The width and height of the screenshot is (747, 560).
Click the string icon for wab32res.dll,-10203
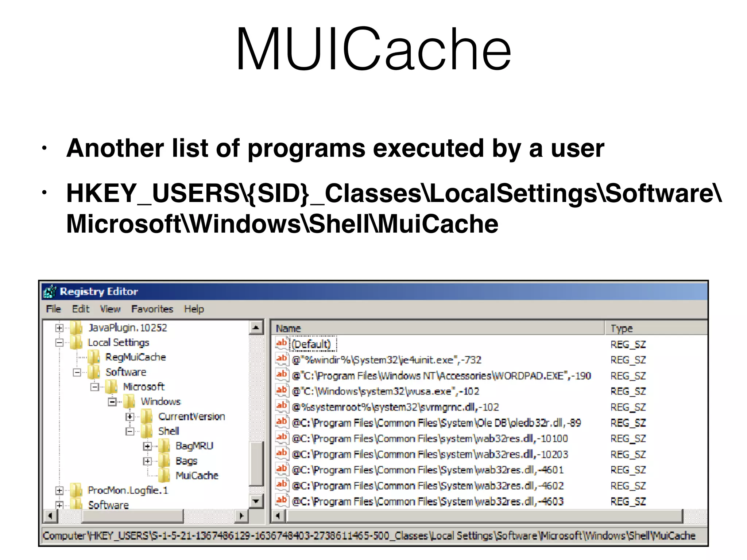[x=282, y=454]
